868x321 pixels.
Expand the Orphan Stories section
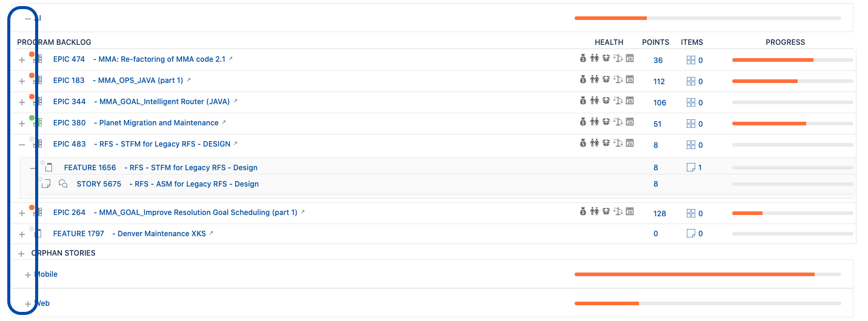[x=22, y=254]
